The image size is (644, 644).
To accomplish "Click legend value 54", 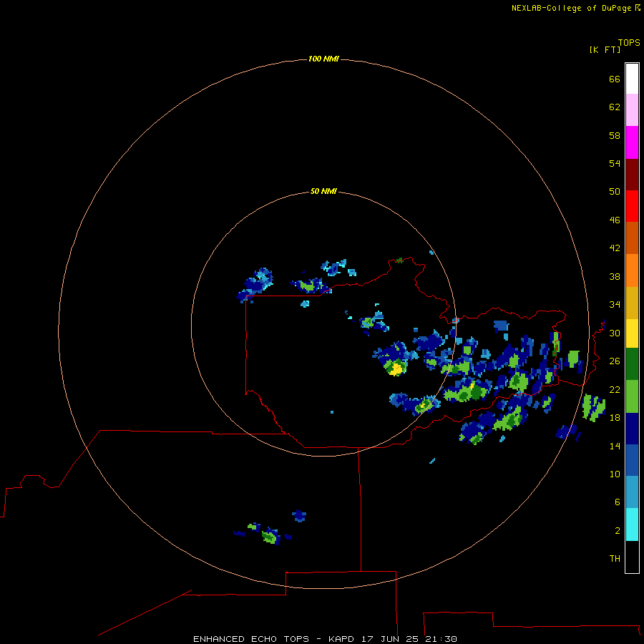I will point(615,163).
